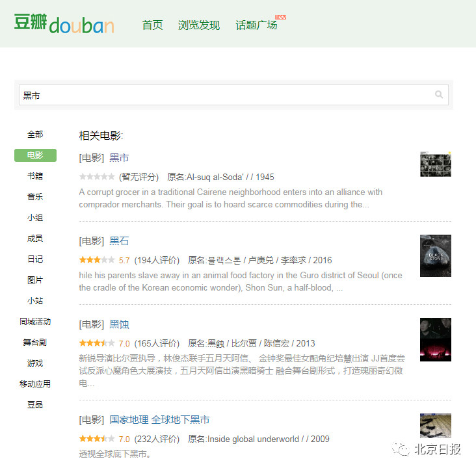Open the 黑石 movie title link
The height and width of the screenshot is (470, 476).
119,241
